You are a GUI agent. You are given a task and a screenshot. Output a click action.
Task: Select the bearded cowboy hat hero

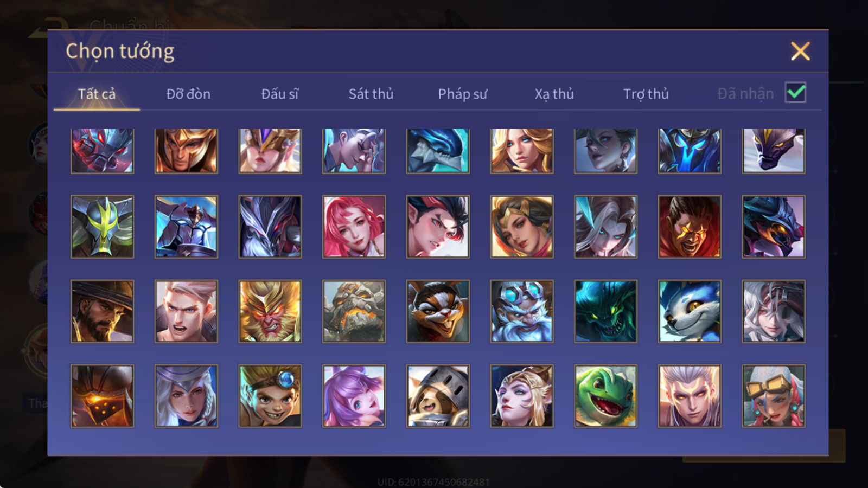click(x=102, y=311)
